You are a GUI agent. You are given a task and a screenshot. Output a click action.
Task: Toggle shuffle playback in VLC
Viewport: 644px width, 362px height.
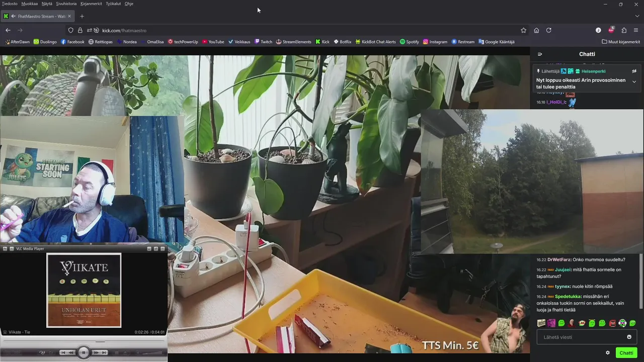click(x=42, y=352)
